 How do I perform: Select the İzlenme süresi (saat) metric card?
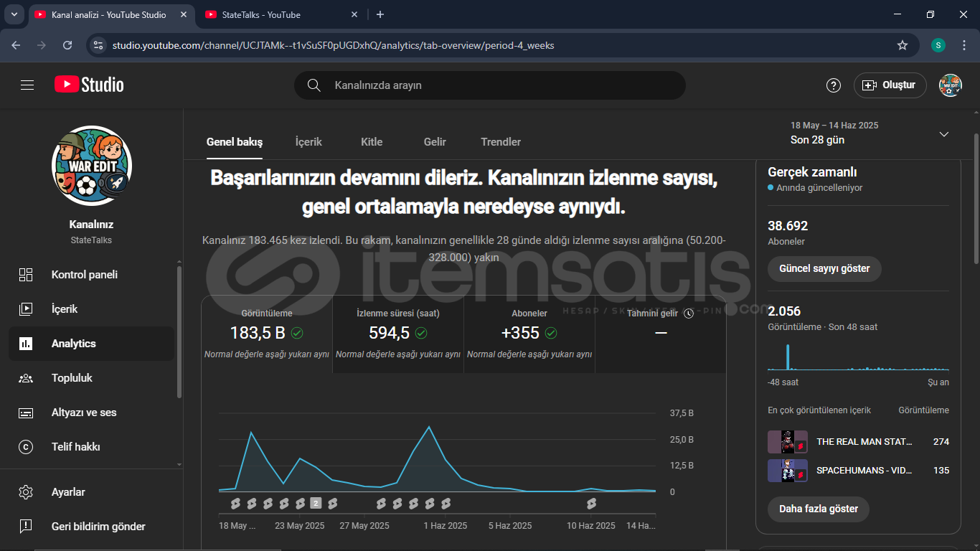398,334
